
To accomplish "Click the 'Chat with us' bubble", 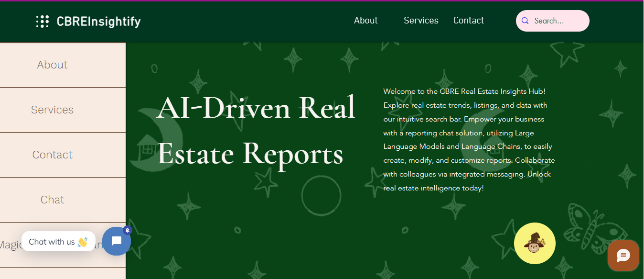I will point(58,242).
